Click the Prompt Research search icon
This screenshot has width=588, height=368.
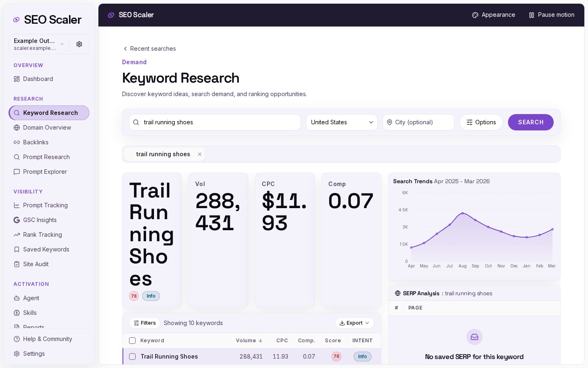pyautogui.click(x=17, y=157)
